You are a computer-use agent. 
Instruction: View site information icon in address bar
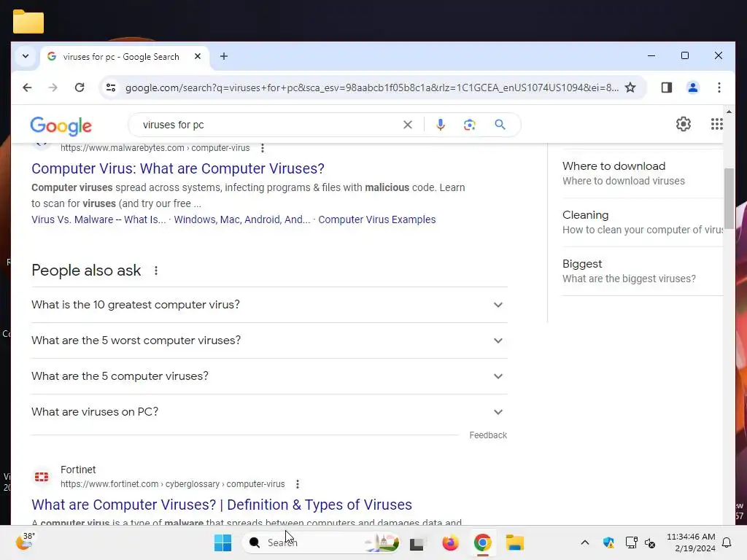point(111,87)
